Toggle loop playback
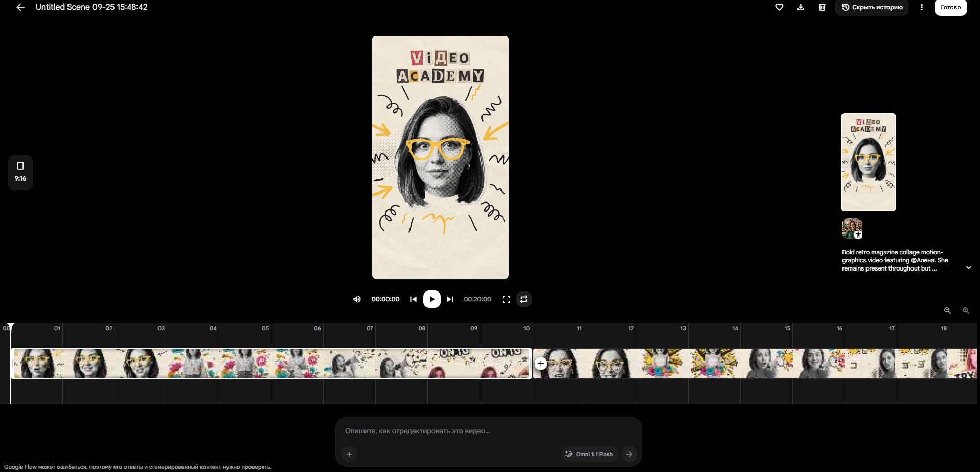Viewport: 980px width, 472px height. (523, 299)
